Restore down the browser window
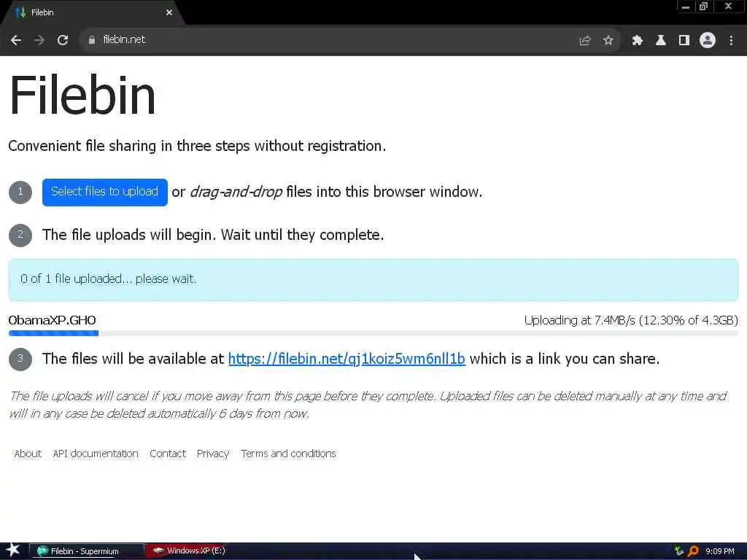This screenshot has width=747, height=560. 704,7
